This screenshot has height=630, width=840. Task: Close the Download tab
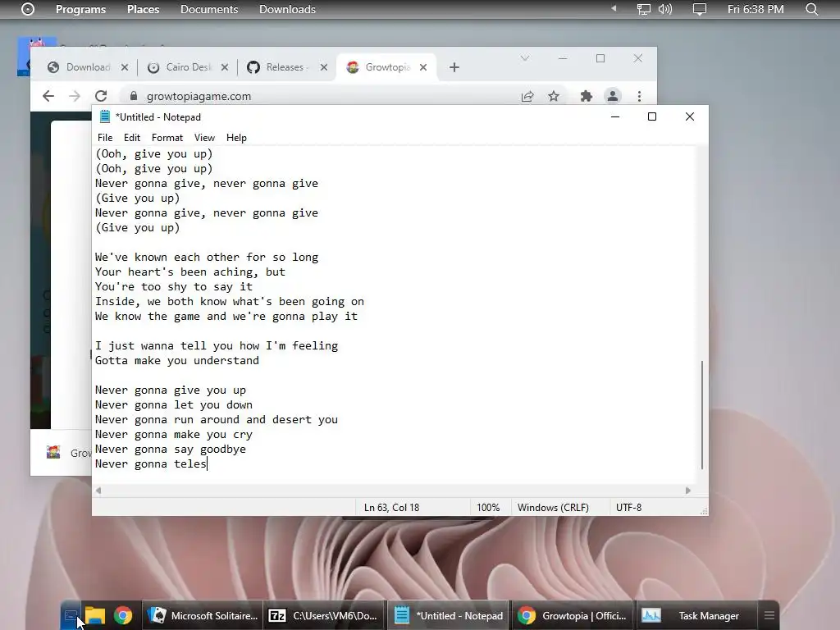click(x=125, y=67)
